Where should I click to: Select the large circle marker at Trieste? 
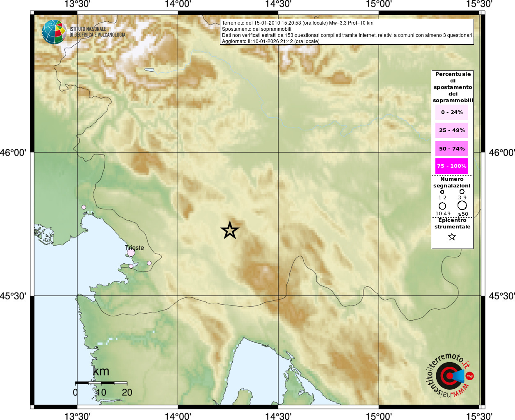(x=131, y=253)
